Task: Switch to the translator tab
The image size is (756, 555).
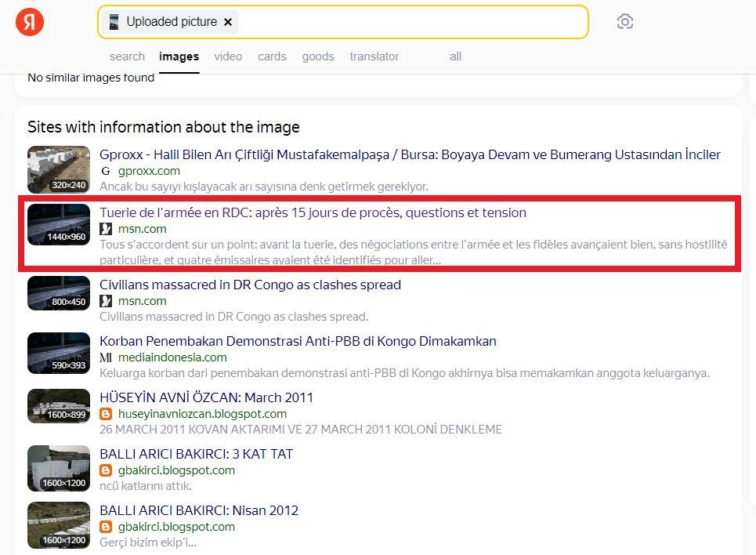Action: (374, 56)
